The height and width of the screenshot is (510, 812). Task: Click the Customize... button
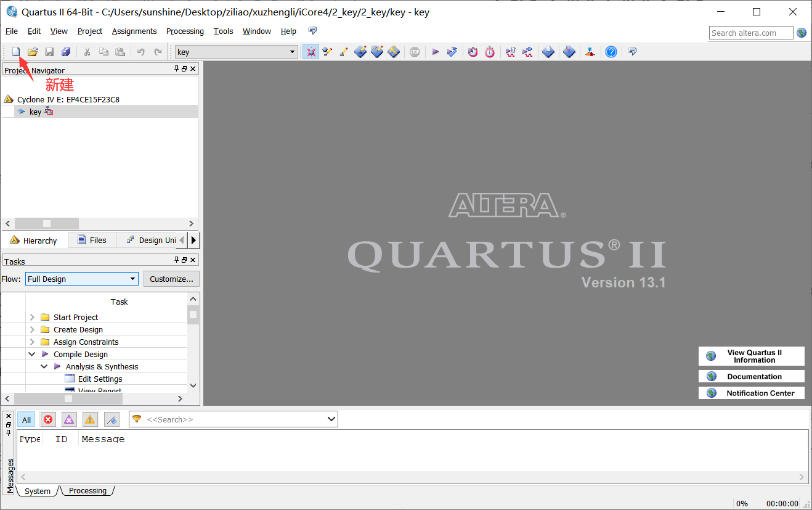(171, 279)
